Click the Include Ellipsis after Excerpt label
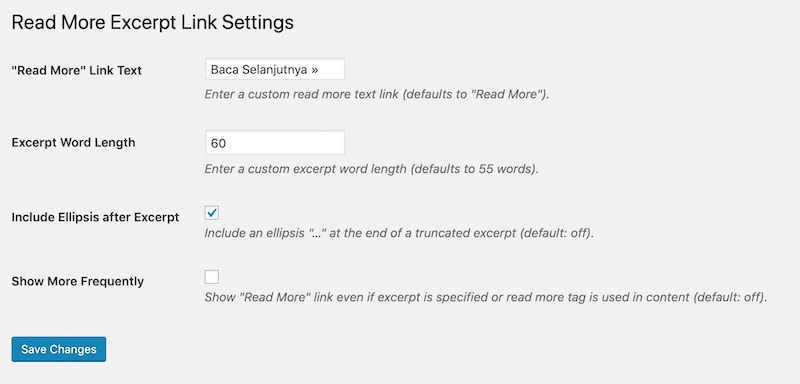 click(x=95, y=217)
